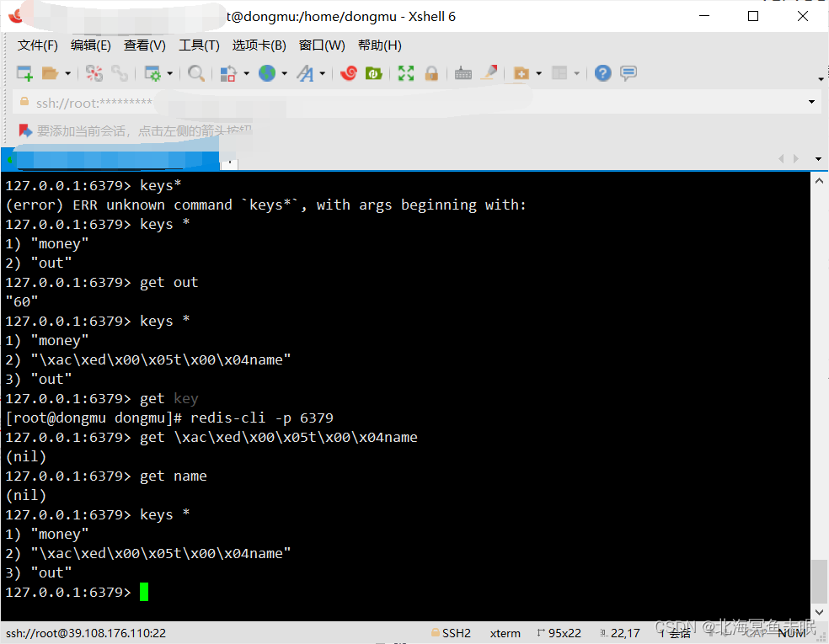Expand the file transfer dropdown arrow
The width and height of the screenshot is (829, 644).
click(246, 73)
